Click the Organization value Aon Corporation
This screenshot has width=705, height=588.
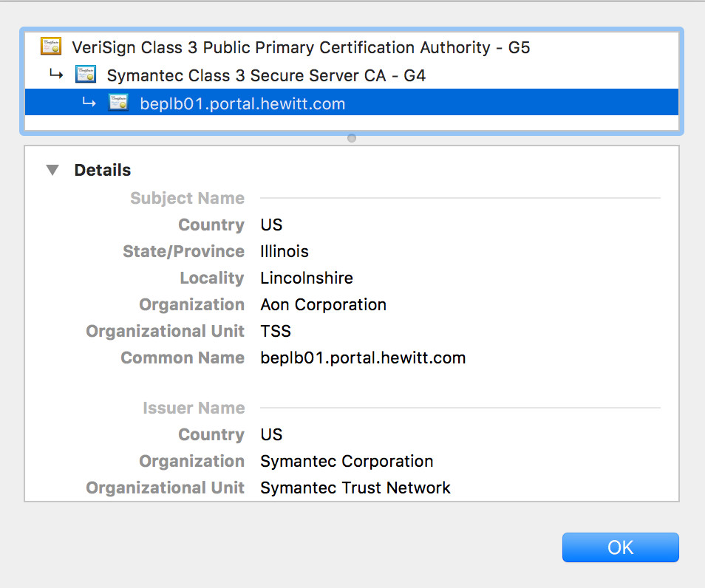tap(323, 304)
